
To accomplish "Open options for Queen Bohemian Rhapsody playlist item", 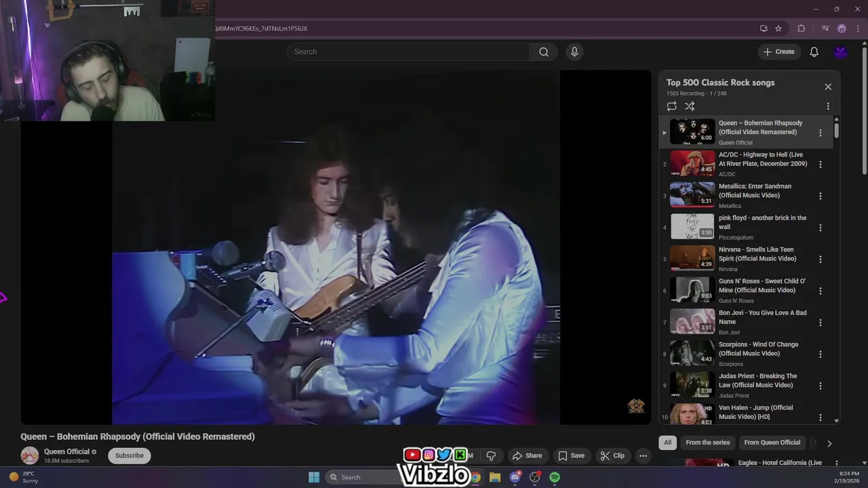I will 821,133.
